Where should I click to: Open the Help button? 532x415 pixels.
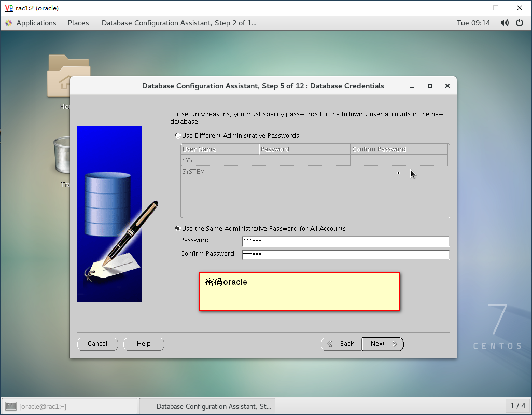pyautogui.click(x=144, y=344)
